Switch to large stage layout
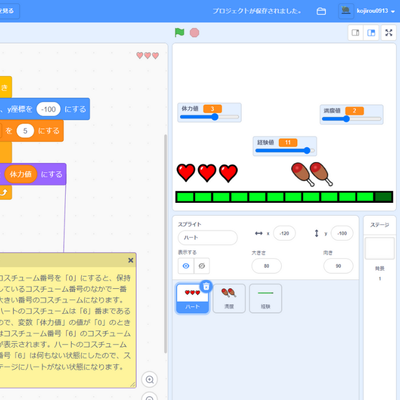Viewport: 400px width, 400px height. [371, 33]
